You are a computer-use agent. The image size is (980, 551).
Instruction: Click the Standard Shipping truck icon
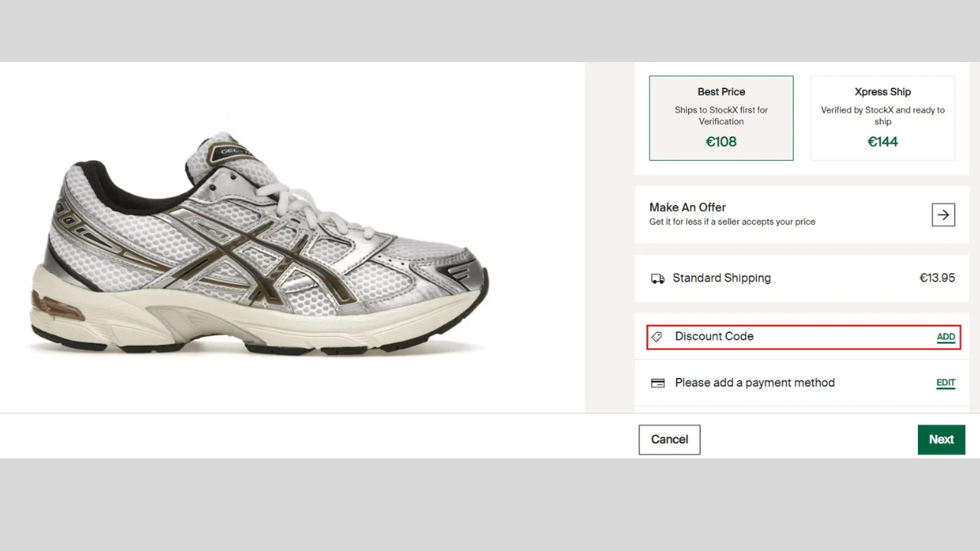click(x=658, y=279)
